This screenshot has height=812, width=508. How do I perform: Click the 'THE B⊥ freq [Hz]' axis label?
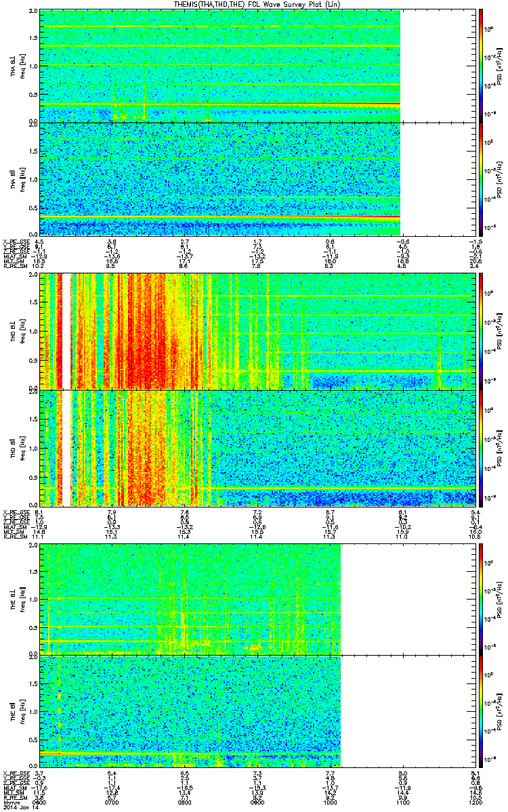[x=17, y=598]
